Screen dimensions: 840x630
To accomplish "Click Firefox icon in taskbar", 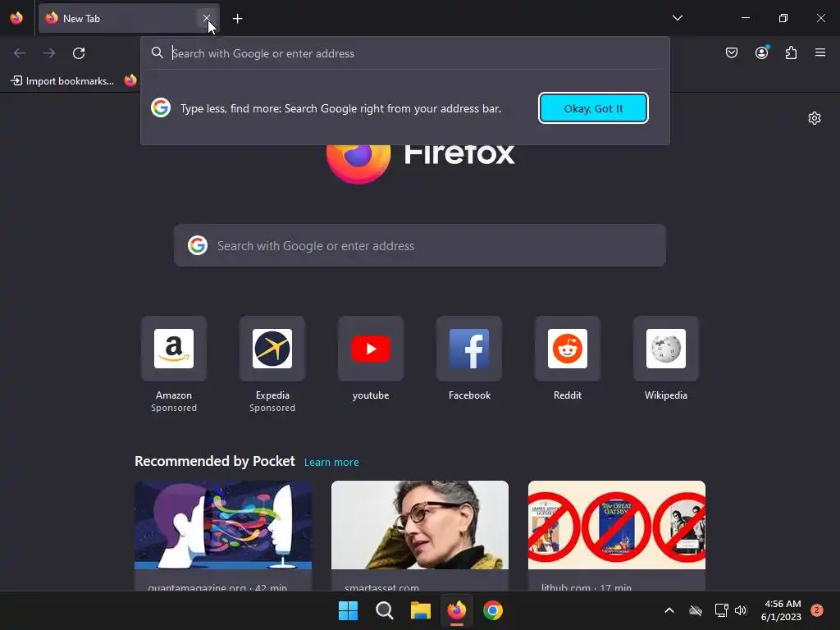I will pyautogui.click(x=456, y=610).
